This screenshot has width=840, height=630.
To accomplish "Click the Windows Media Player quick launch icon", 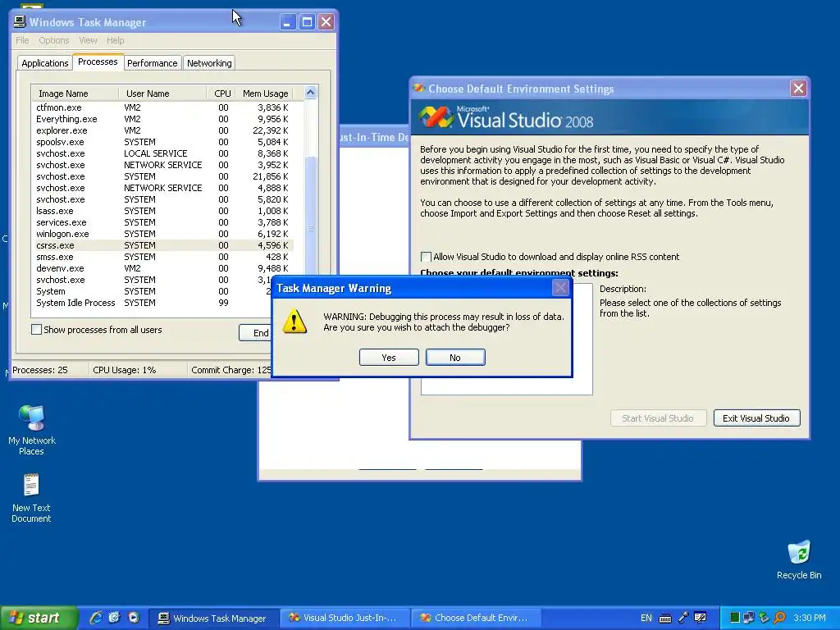I will tap(134, 618).
